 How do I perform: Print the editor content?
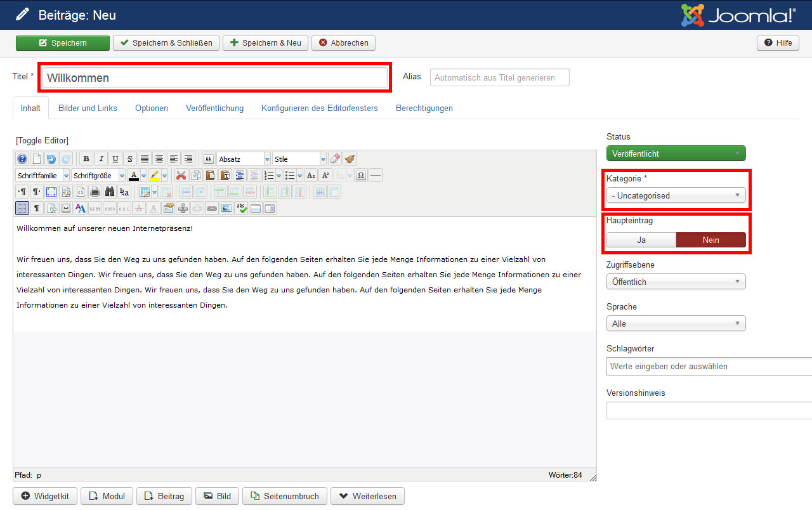(95, 192)
